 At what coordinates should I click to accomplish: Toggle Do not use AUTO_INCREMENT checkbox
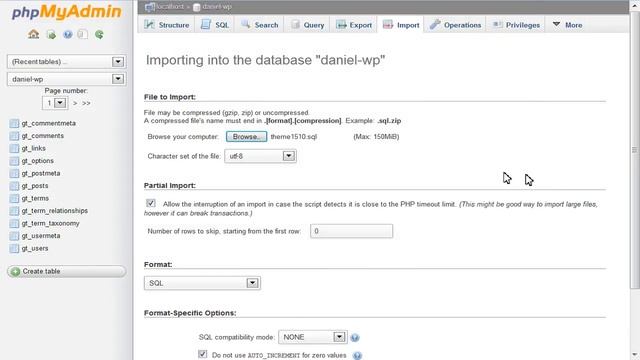[202, 354]
